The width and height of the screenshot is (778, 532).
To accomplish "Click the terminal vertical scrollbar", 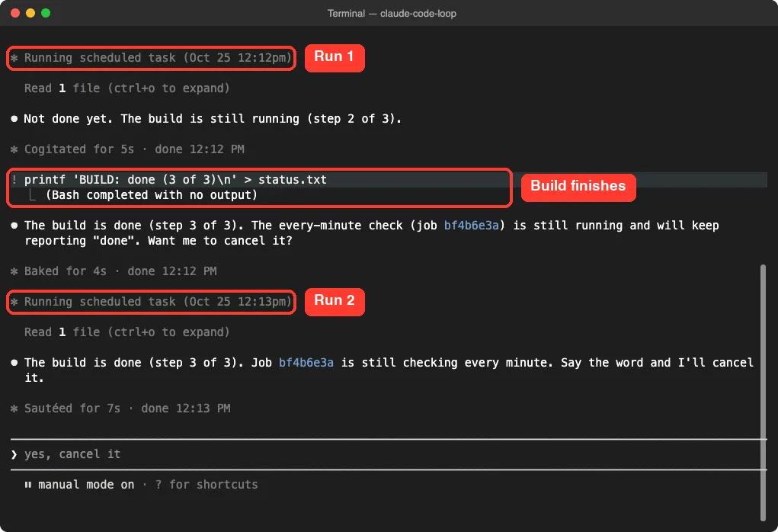I will pyautogui.click(x=763, y=393).
